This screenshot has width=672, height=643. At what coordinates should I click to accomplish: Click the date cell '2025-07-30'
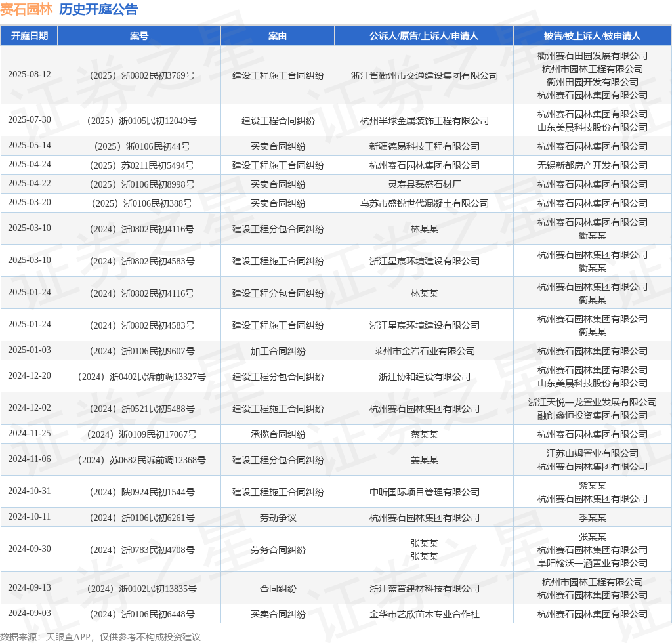point(29,120)
